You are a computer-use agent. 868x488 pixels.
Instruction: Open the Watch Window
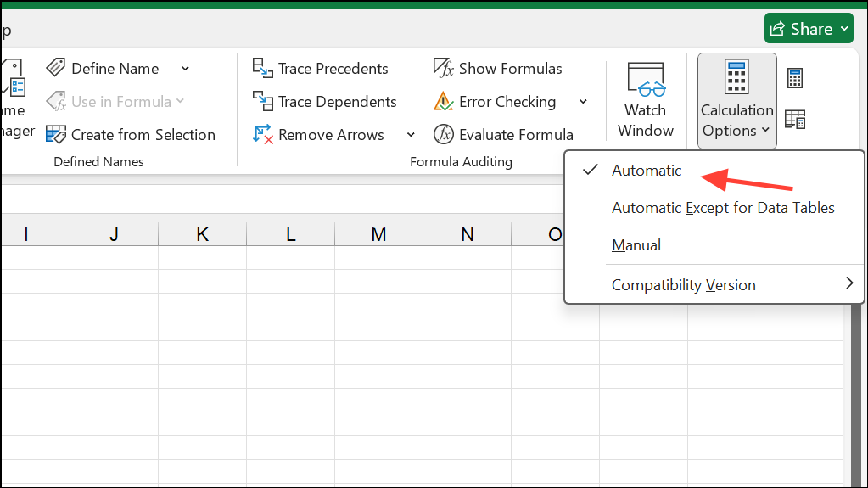tap(645, 100)
